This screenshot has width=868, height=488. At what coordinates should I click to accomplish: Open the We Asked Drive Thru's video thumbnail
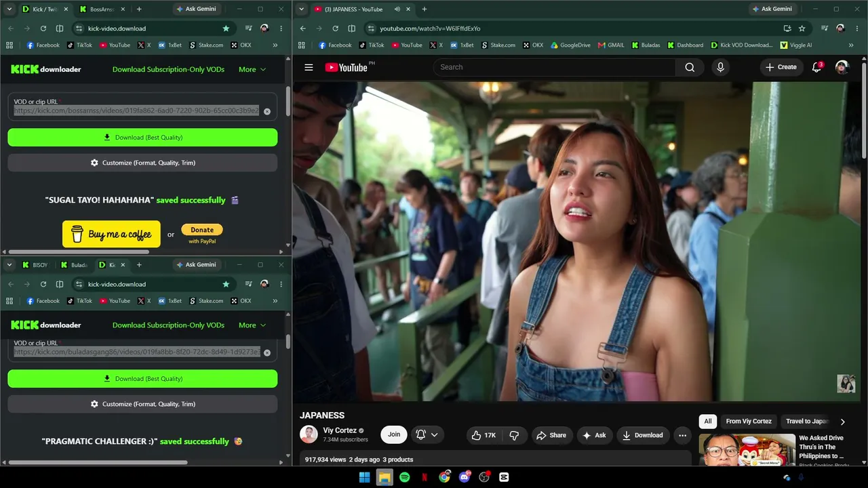pyautogui.click(x=747, y=451)
